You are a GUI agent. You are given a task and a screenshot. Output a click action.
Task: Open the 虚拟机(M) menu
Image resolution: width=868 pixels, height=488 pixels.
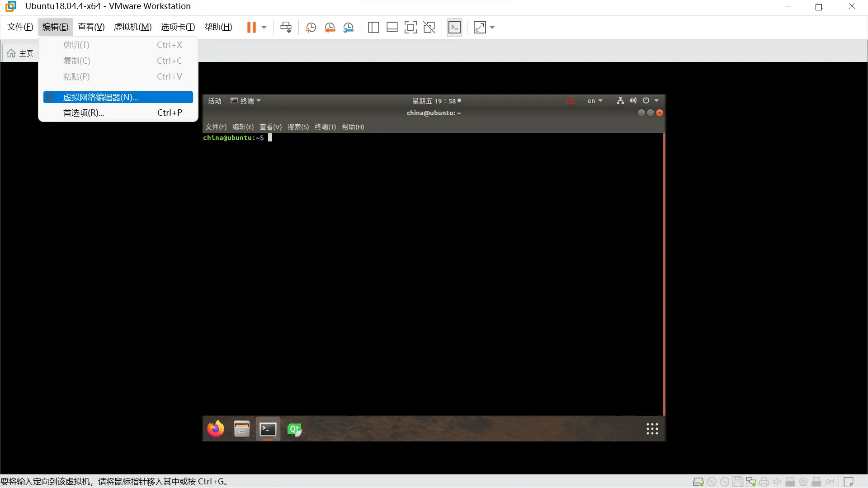coord(132,27)
